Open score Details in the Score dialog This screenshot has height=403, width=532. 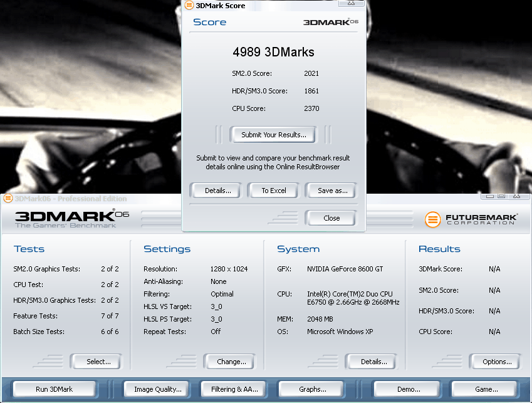click(218, 191)
